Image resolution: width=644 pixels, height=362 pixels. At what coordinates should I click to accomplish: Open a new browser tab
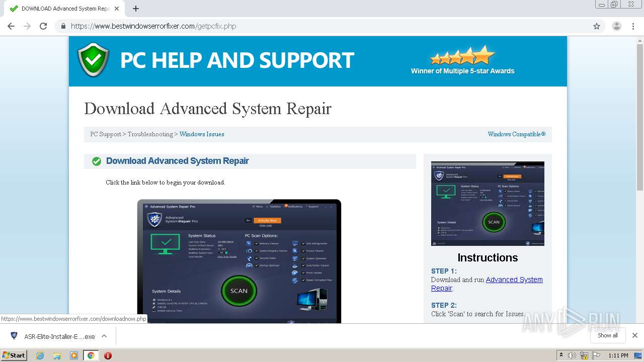[135, 9]
